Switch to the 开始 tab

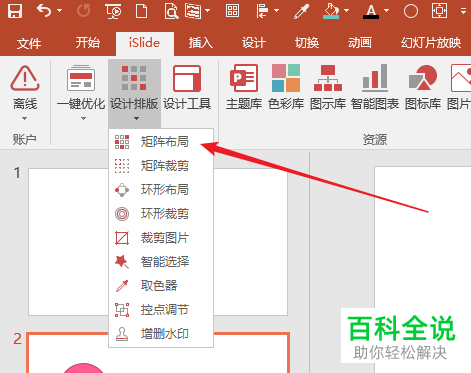(88, 43)
